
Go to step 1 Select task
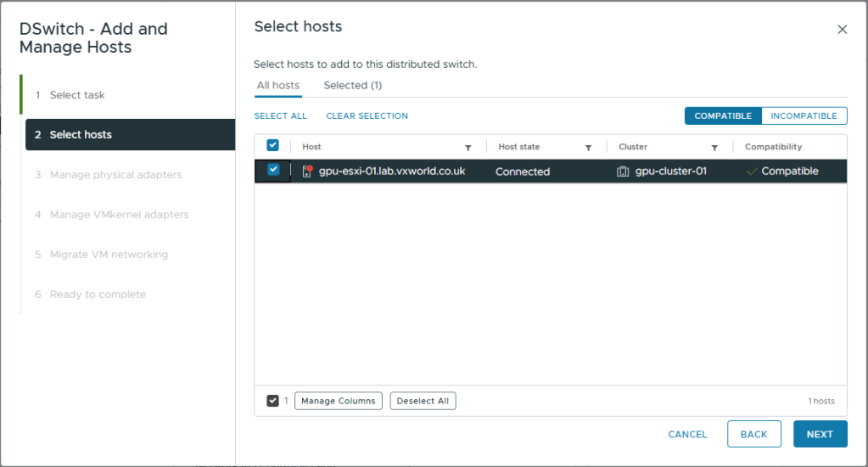coord(76,95)
